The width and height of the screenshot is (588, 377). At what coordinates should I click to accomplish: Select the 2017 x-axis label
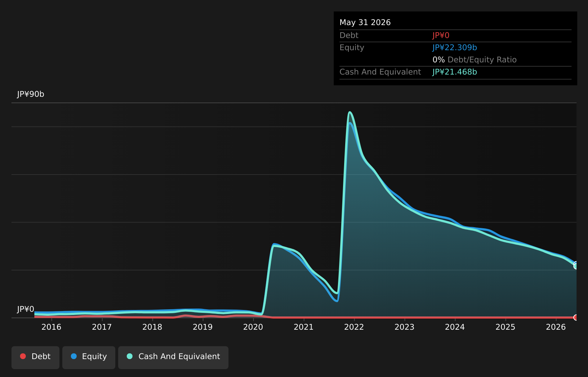[102, 327]
